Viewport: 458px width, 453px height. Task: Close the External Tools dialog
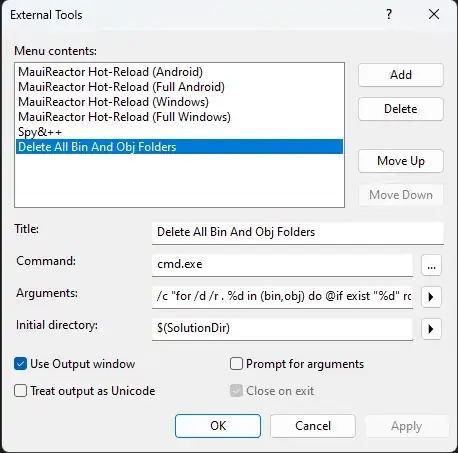click(434, 14)
